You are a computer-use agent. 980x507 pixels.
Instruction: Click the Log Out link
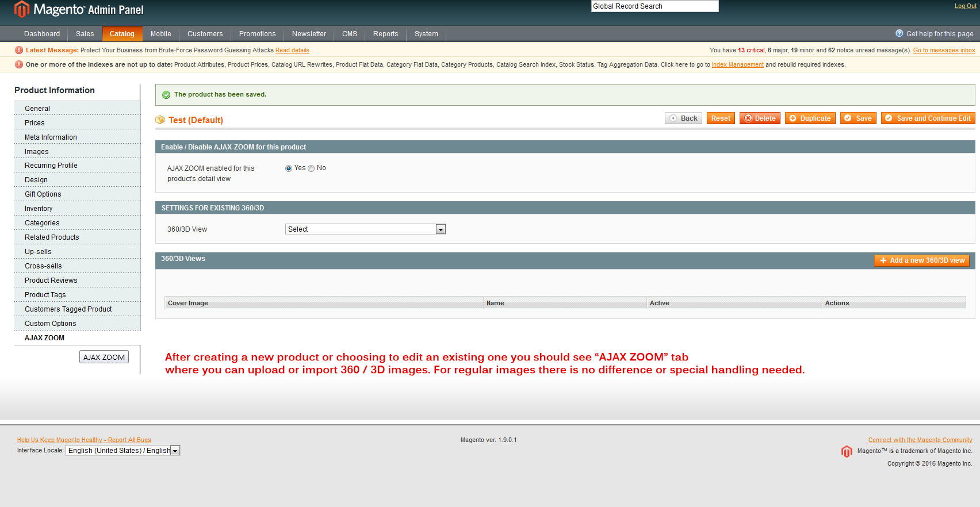pos(965,6)
